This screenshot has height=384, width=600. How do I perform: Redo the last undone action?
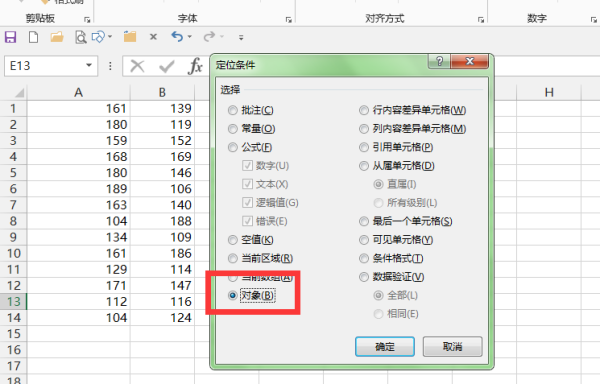(209, 37)
